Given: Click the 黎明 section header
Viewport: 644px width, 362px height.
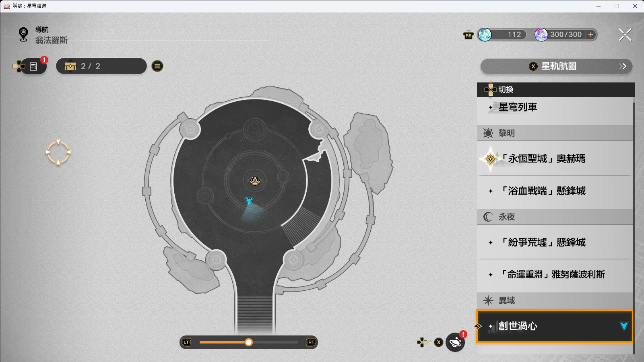Looking at the screenshot, I should [x=555, y=133].
